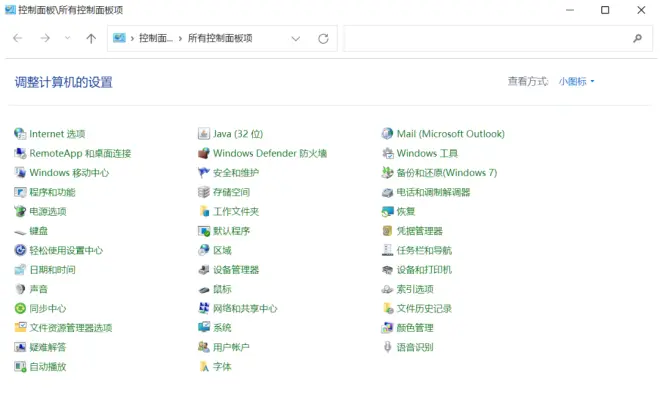660x397 pixels.
Task: Open the 程序和功能 icon
Action: click(x=20, y=192)
